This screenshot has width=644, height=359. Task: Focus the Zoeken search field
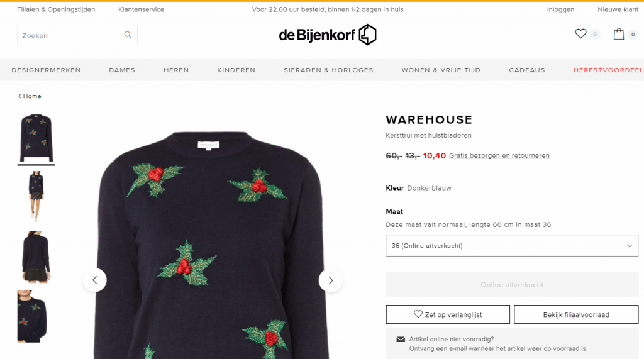click(x=77, y=35)
